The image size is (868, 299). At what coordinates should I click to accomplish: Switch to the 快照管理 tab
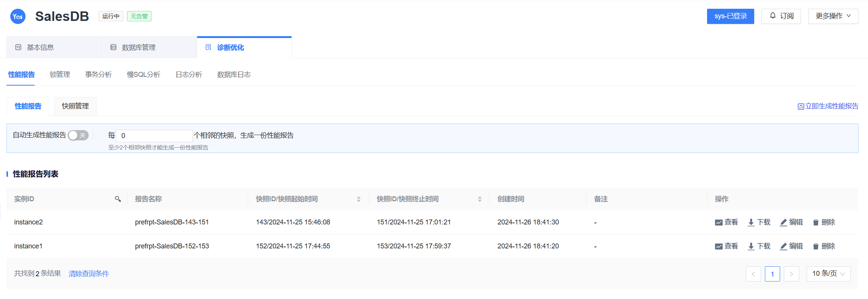(x=75, y=106)
